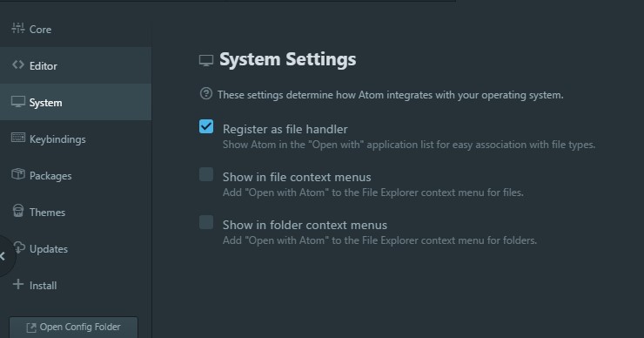Click the Updates cloud download icon

pos(19,247)
